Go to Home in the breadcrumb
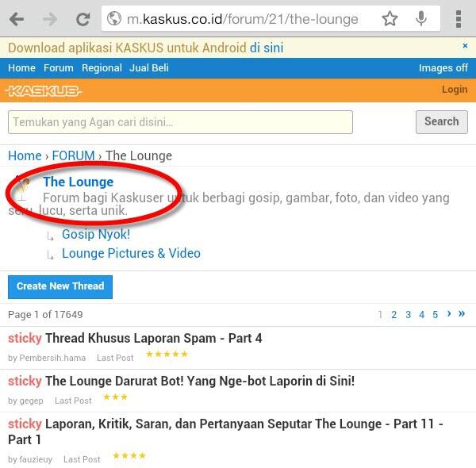This screenshot has height=468, width=476. tap(25, 155)
